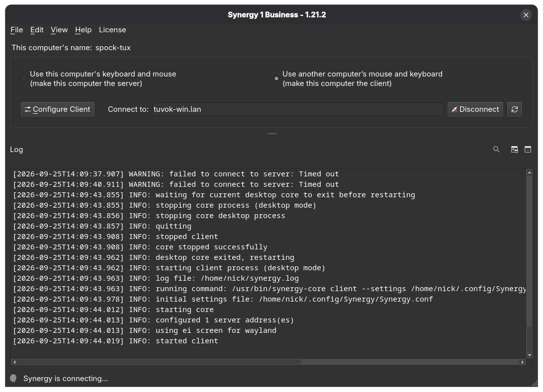Click log line 'log file: /home/nick/synergy.log'
Viewport: 543px width, 392px height.
point(156,278)
